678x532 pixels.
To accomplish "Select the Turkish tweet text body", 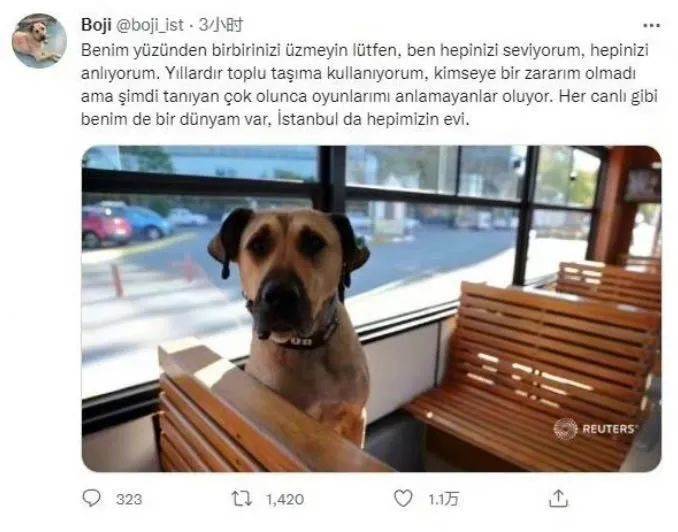I will 369,84.
